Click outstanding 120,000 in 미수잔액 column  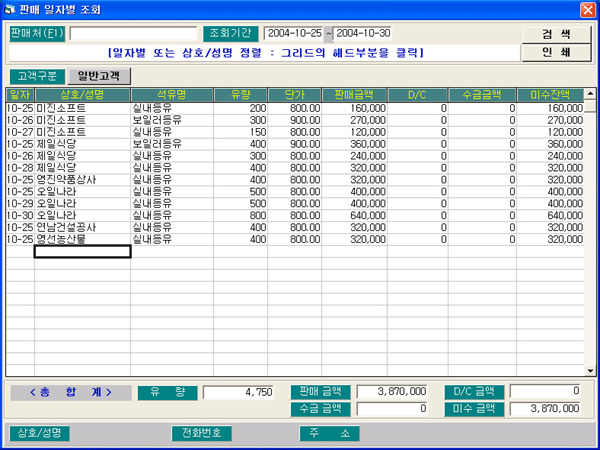pyautogui.click(x=550, y=132)
